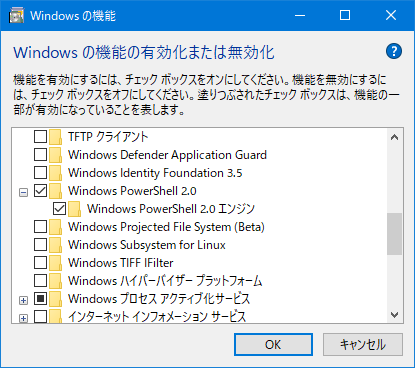Click folder icon of Windows PowerShell 2.0 エンジン
The height and width of the screenshot is (368, 415).
(74, 209)
